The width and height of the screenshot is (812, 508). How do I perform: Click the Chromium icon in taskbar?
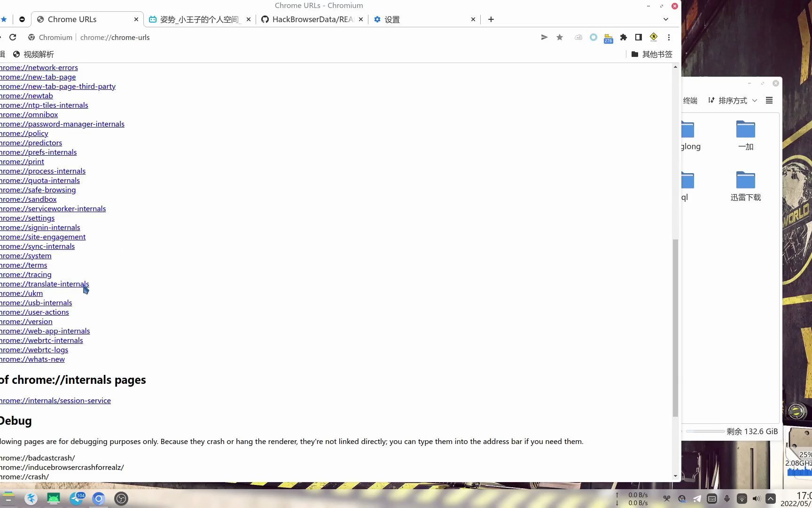[99, 498]
